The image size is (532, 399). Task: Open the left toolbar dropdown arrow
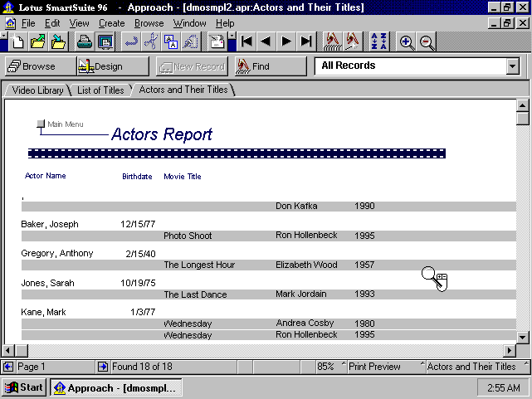3,36
